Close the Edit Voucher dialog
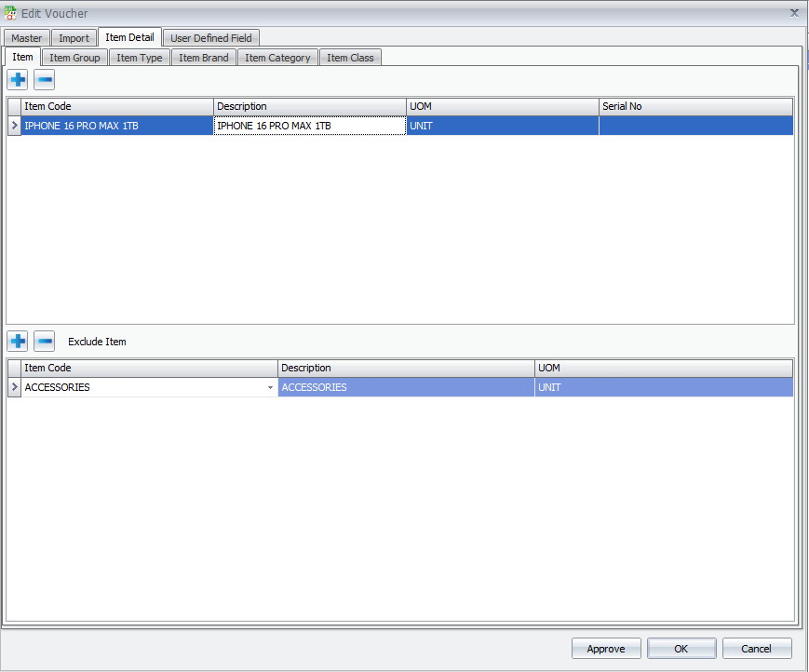Image resolution: width=809 pixels, height=672 pixels. click(794, 13)
